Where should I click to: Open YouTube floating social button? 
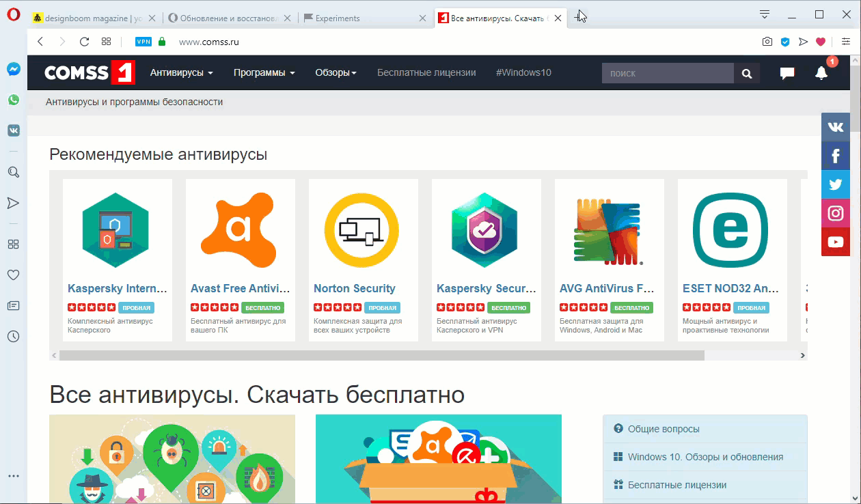[x=836, y=242]
